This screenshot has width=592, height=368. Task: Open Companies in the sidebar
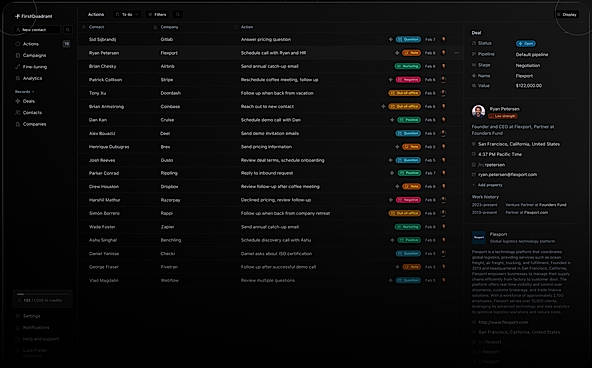[34, 124]
